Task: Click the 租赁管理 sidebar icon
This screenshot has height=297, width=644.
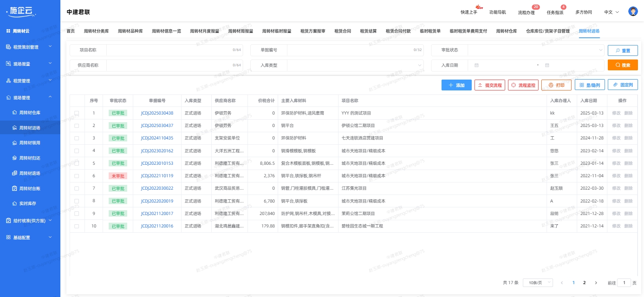Action: click(x=8, y=81)
